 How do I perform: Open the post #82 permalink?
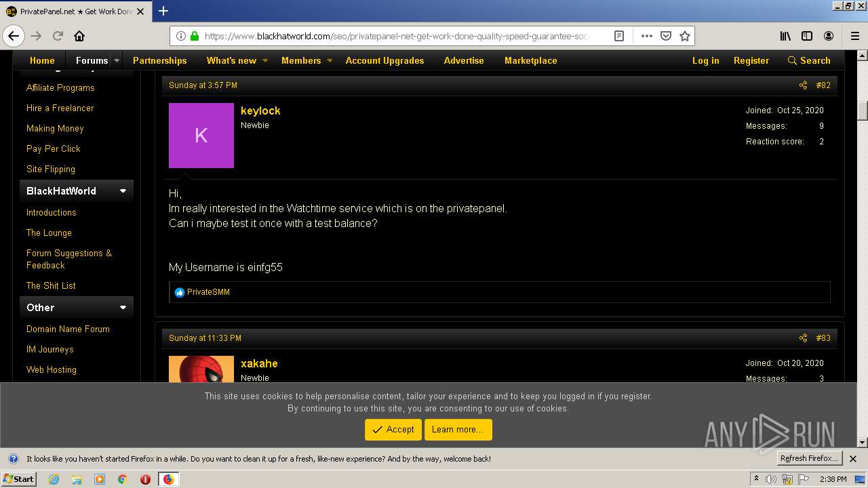pos(823,85)
